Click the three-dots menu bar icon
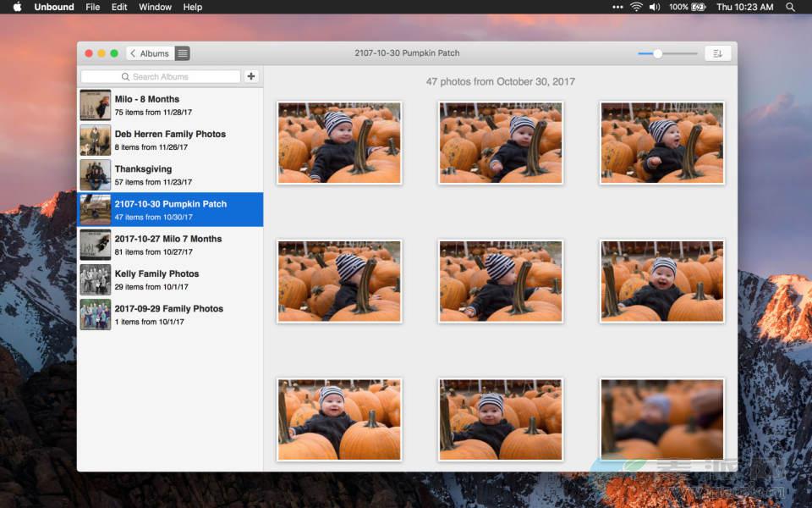The height and width of the screenshot is (508, 812). (617, 7)
